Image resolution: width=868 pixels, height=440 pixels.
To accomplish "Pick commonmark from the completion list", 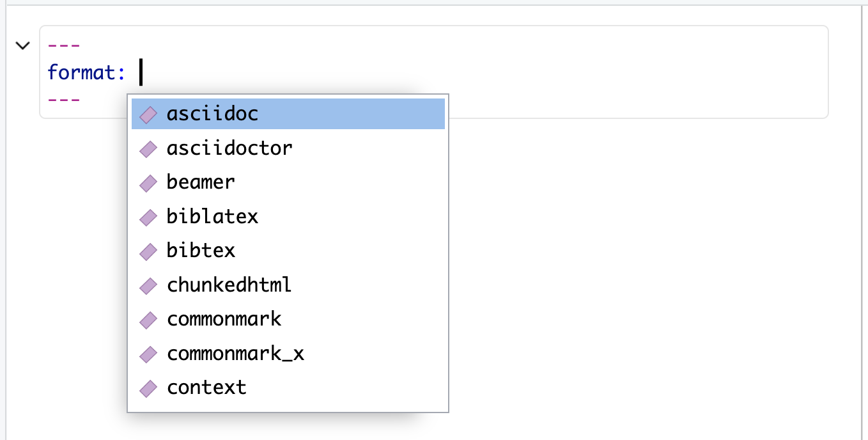I will (x=224, y=318).
